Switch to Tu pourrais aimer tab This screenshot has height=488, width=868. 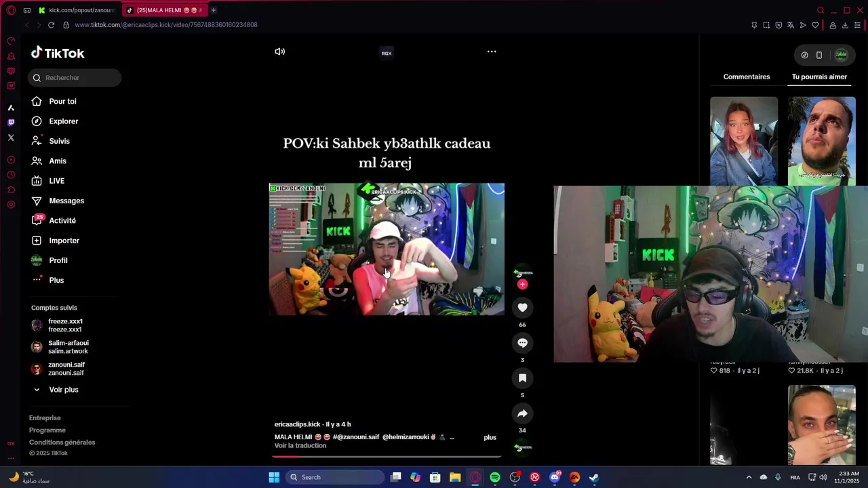coord(819,77)
